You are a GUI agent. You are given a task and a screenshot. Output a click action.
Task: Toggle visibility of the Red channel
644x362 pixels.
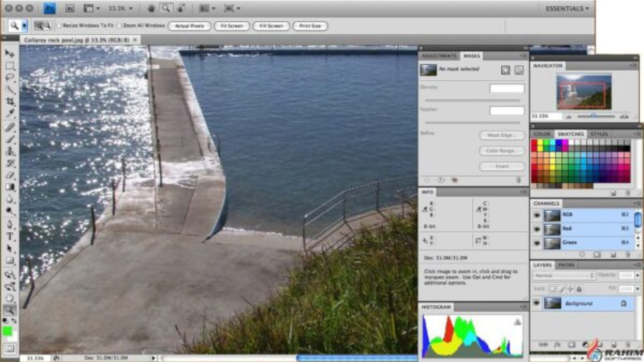[x=537, y=228]
